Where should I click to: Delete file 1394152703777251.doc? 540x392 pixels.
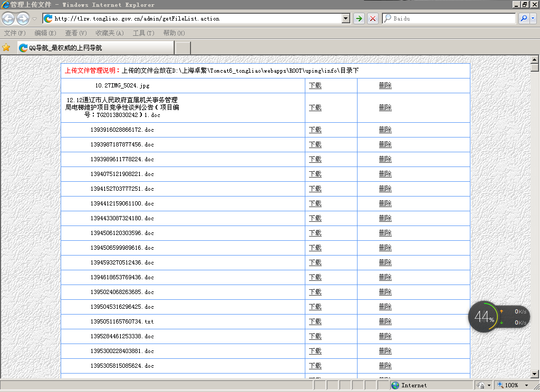click(x=385, y=189)
